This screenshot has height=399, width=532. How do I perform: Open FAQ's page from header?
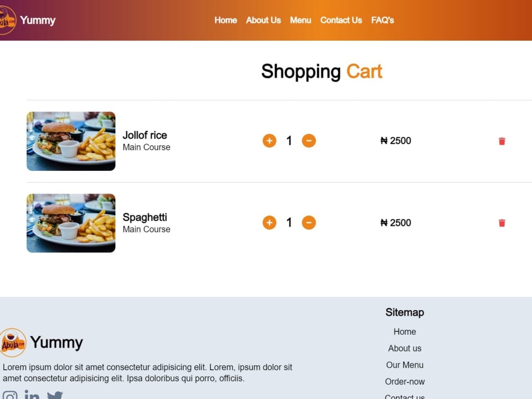pyautogui.click(x=383, y=20)
